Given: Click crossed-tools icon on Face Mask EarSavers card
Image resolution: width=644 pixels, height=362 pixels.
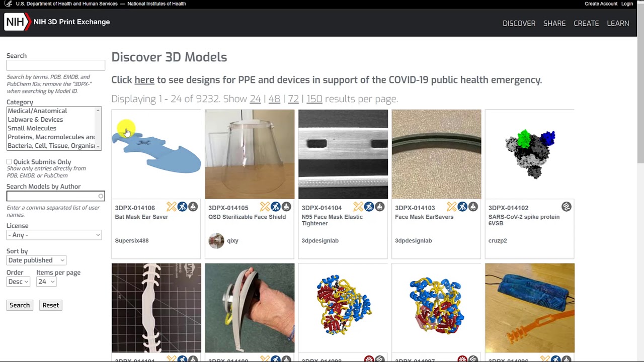Looking at the screenshot, I should coord(452,207).
